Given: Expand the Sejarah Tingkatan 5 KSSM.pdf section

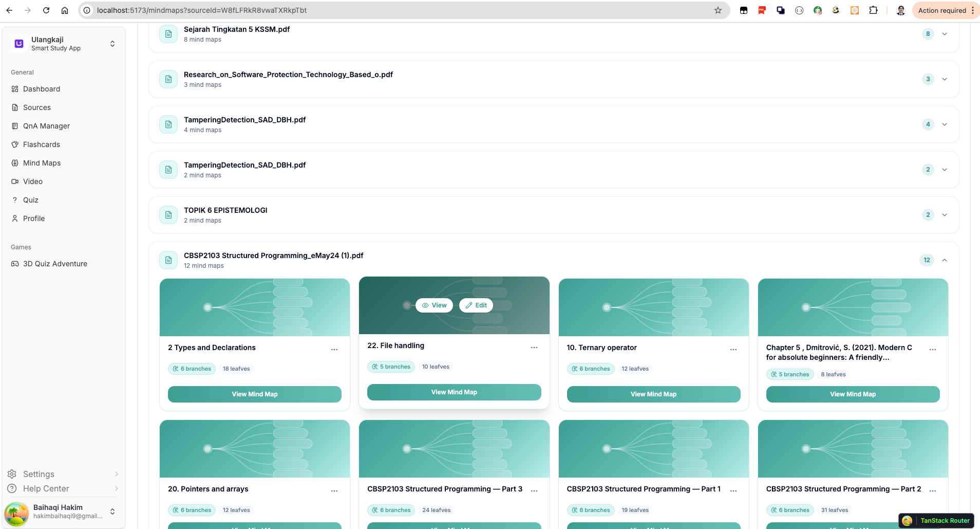Looking at the screenshot, I should tap(944, 34).
